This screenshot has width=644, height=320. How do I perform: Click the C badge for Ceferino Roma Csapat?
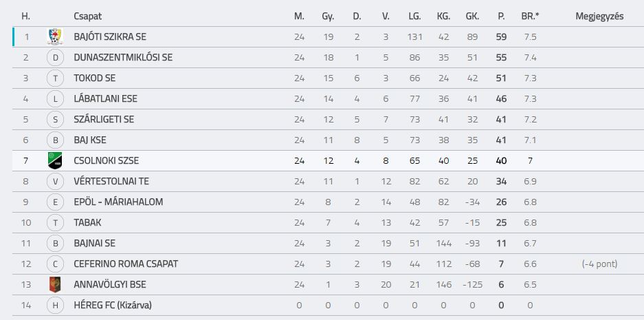point(55,264)
